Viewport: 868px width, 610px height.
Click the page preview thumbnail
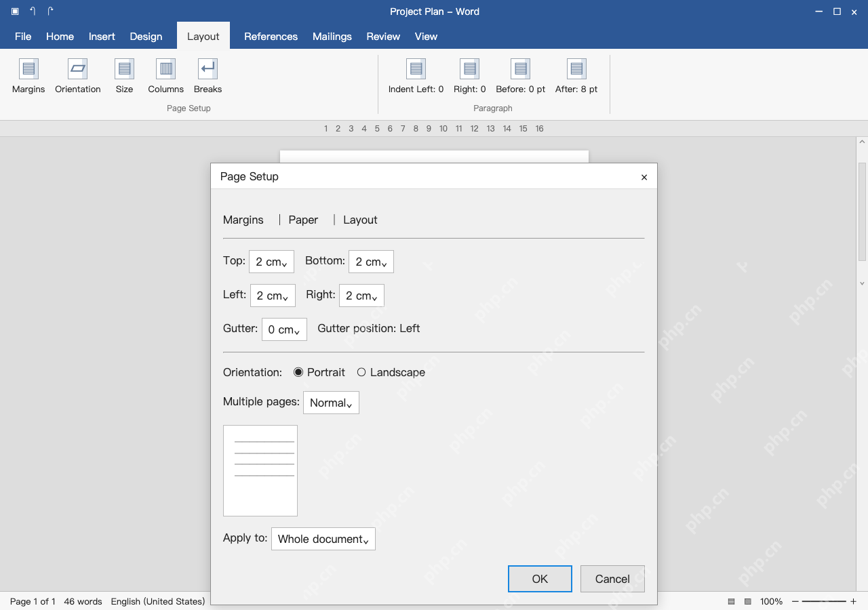260,470
